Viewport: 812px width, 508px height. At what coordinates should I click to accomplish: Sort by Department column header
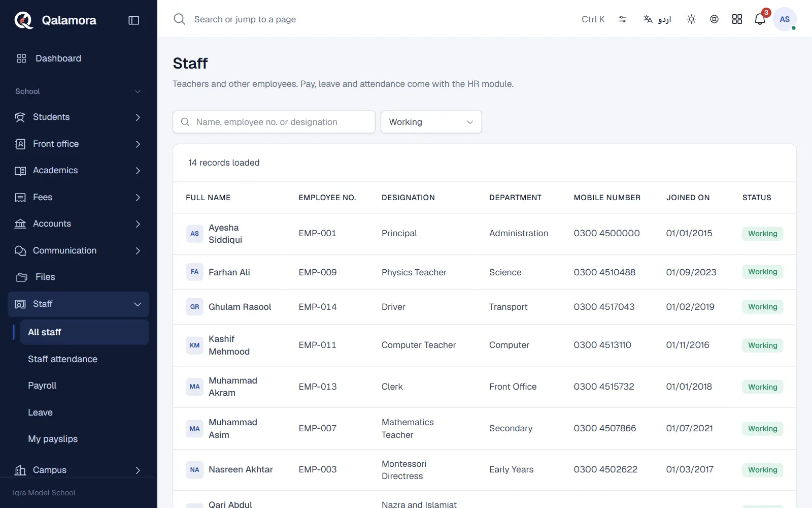(515, 198)
